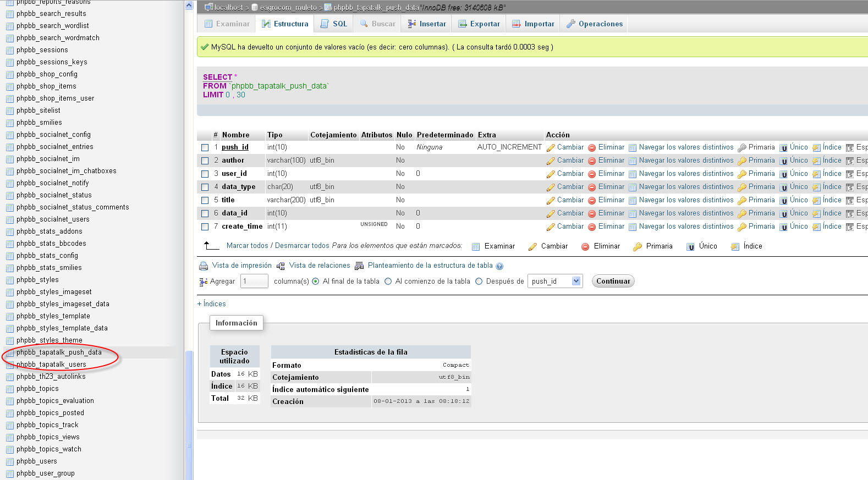Click the number of columns input field
Viewport: 868px width, 480px height.
254,282
